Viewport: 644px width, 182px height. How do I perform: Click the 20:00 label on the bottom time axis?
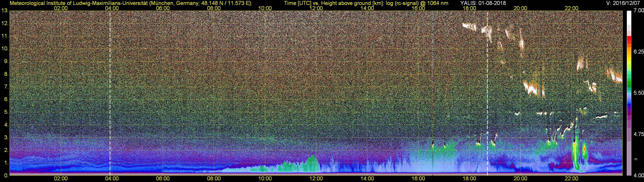point(521,179)
